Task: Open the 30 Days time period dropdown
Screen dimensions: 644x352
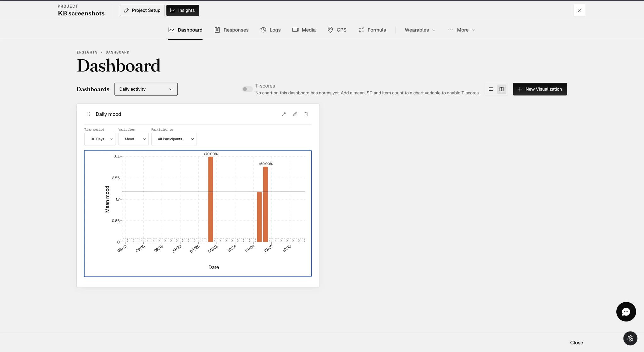Action: [100, 139]
